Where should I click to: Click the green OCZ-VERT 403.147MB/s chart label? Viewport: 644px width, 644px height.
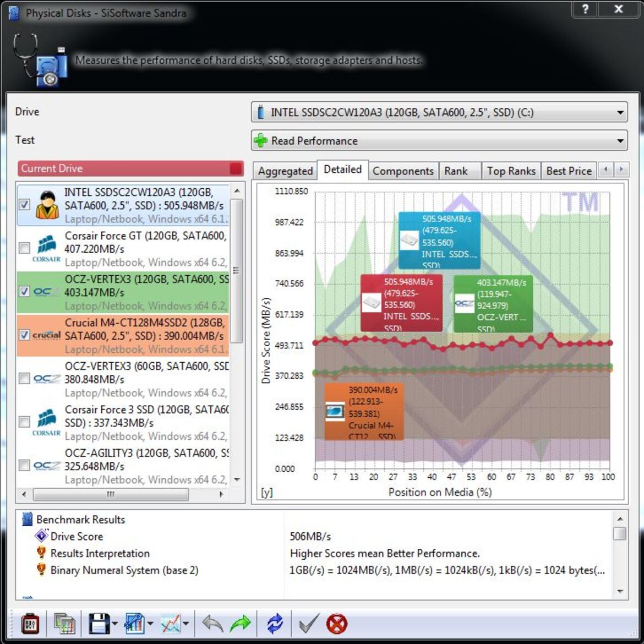[493, 304]
